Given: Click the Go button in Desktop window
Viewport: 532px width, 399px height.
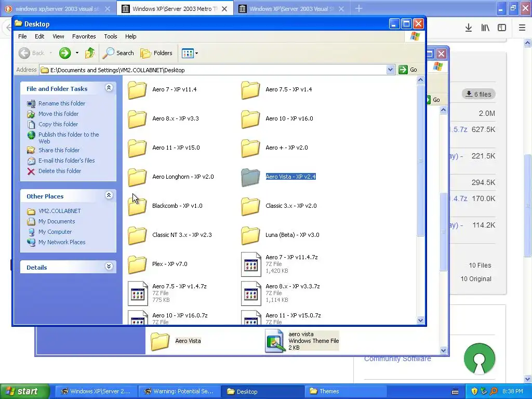Looking at the screenshot, I should [408, 70].
